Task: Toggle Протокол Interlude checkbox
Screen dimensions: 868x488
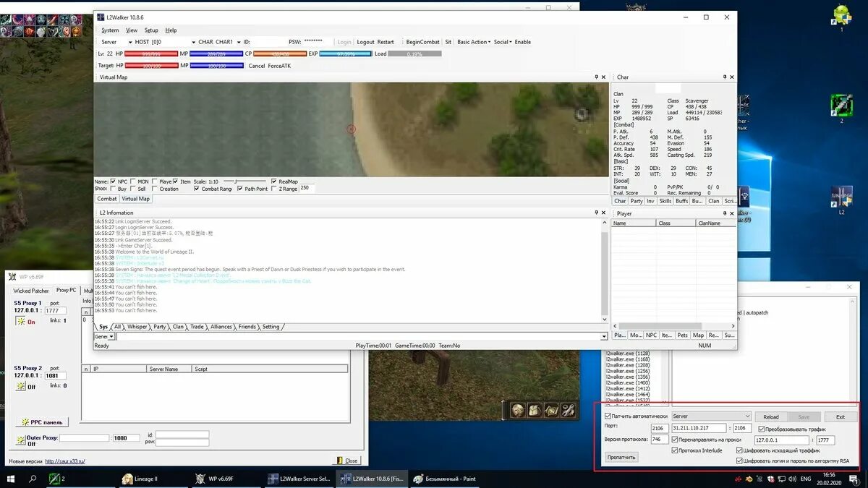Action: (675, 450)
